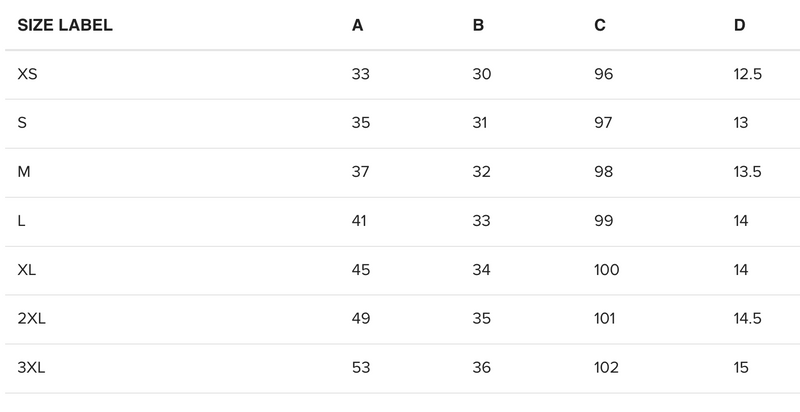Click the column B header

(478, 25)
